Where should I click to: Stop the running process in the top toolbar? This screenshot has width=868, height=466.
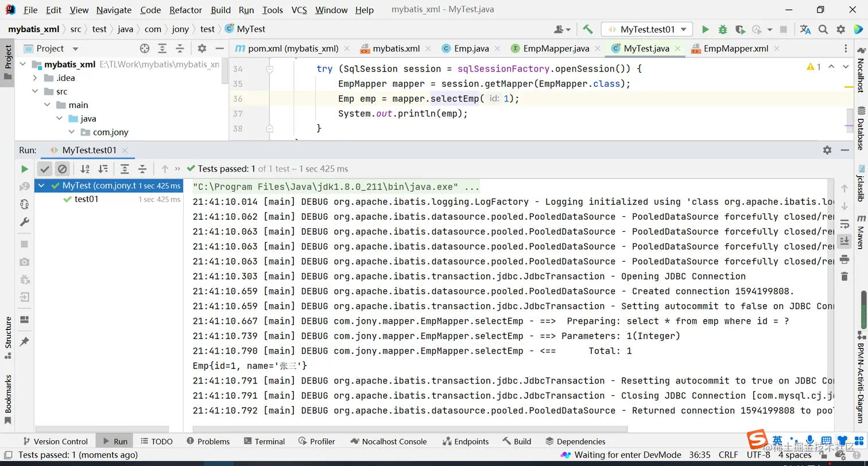(784, 29)
